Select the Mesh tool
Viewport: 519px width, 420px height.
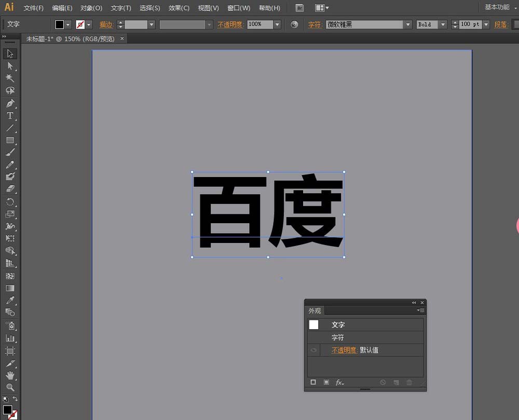(10, 276)
